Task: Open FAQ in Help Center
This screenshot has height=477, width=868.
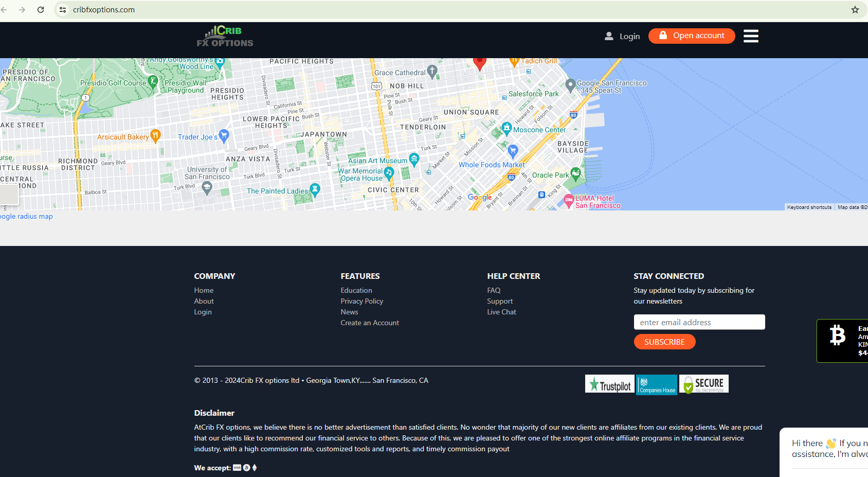Action: tap(494, 290)
